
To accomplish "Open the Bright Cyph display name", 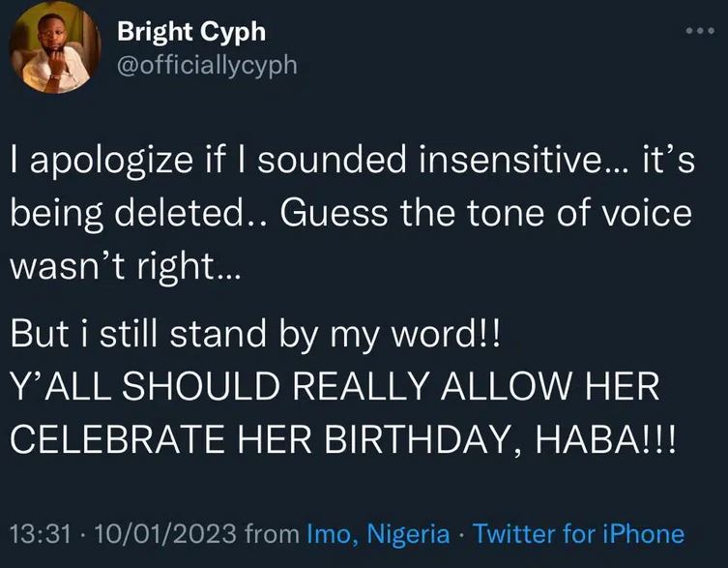I will [x=190, y=32].
